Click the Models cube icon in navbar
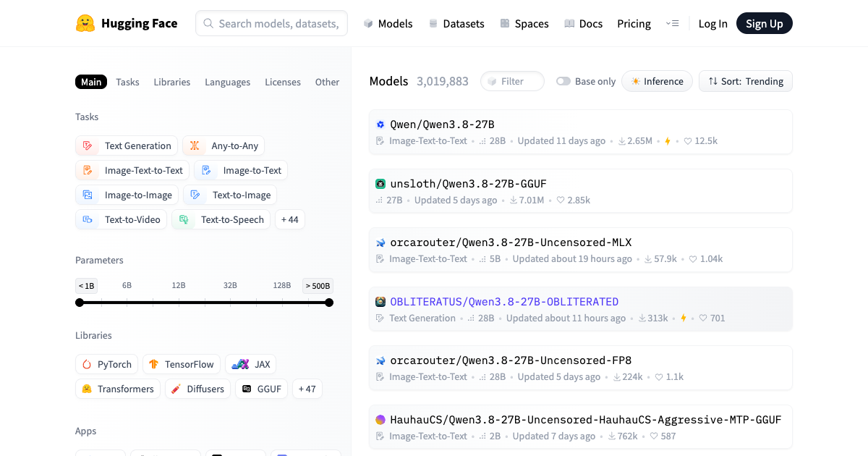The height and width of the screenshot is (456, 868). point(368,23)
